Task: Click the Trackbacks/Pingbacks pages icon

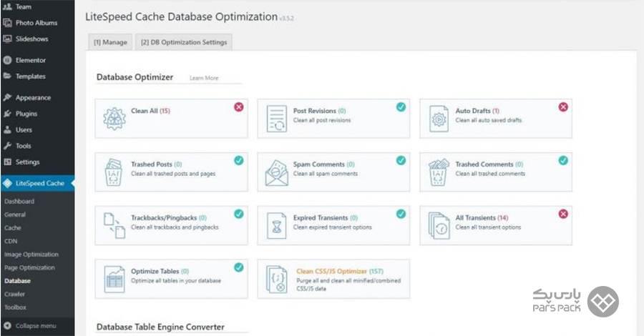Action: 114,226
